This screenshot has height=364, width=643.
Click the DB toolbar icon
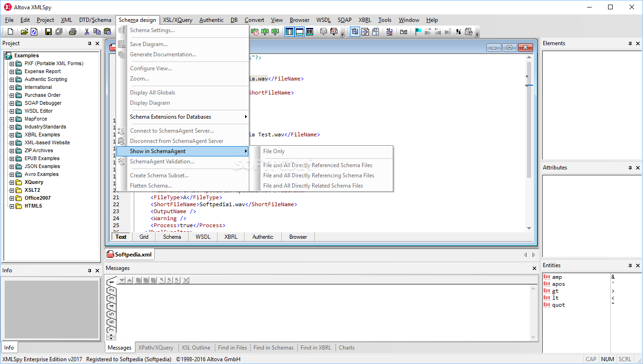(309, 32)
